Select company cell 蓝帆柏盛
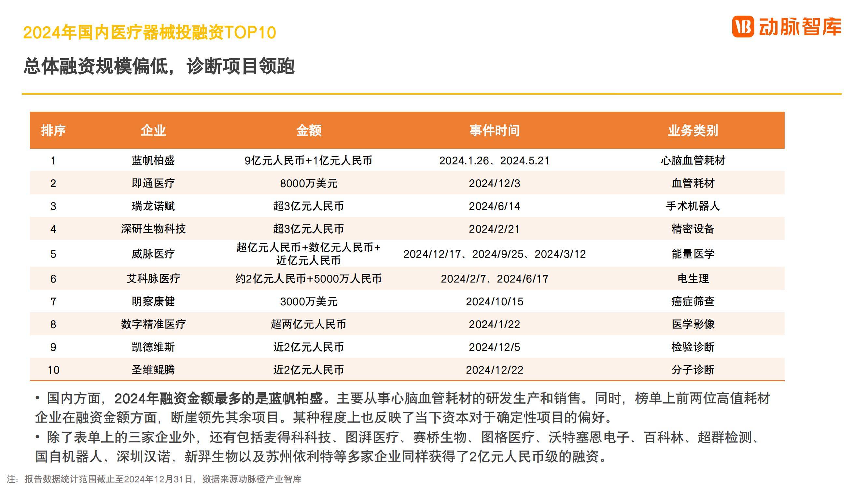The image size is (868, 488). (153, 160)
